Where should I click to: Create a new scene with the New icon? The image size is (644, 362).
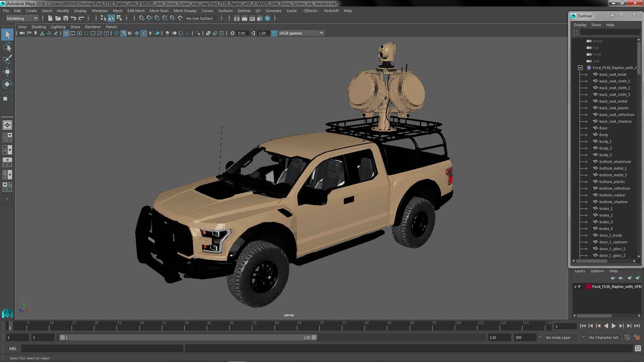pos(50,18)
